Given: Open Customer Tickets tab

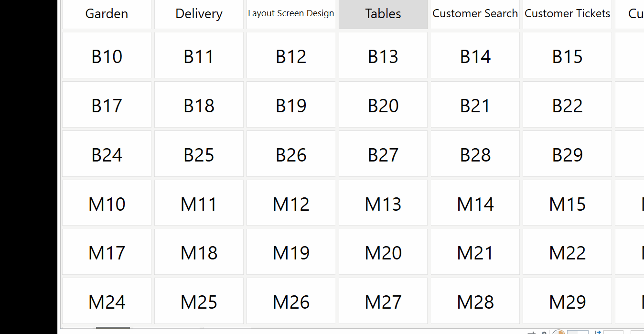Looking at the screenshot, I should pyautogui.click(x=567, y=14).
